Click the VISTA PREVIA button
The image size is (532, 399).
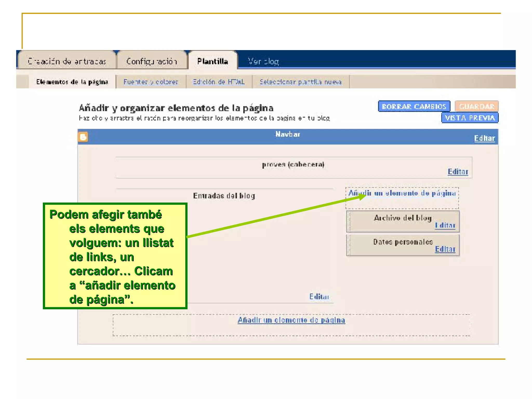(x=470, y=118)
